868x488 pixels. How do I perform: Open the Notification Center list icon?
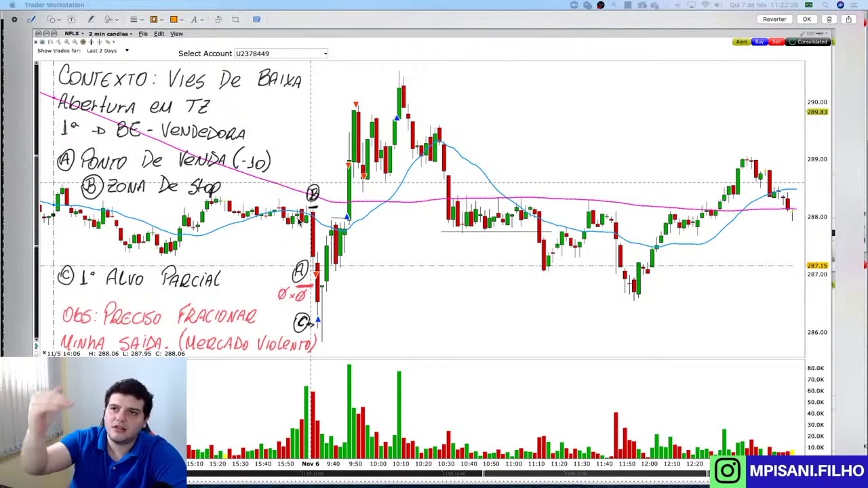coord(853,5)
